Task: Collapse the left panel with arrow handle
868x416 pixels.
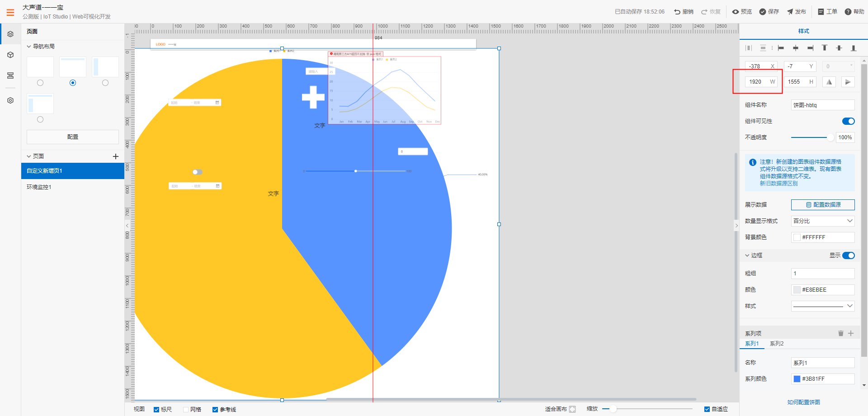Action: click(127, 225)
